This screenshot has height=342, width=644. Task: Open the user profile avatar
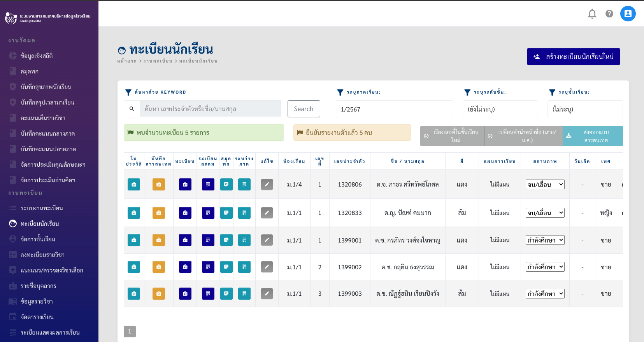click(x=628, y=14)
